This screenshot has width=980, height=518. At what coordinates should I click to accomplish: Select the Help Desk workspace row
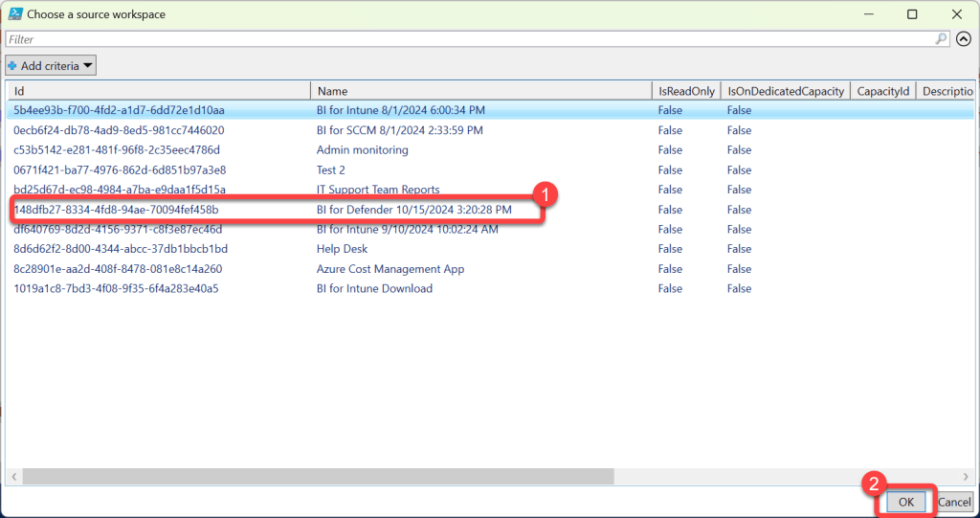tap(342, 249)
